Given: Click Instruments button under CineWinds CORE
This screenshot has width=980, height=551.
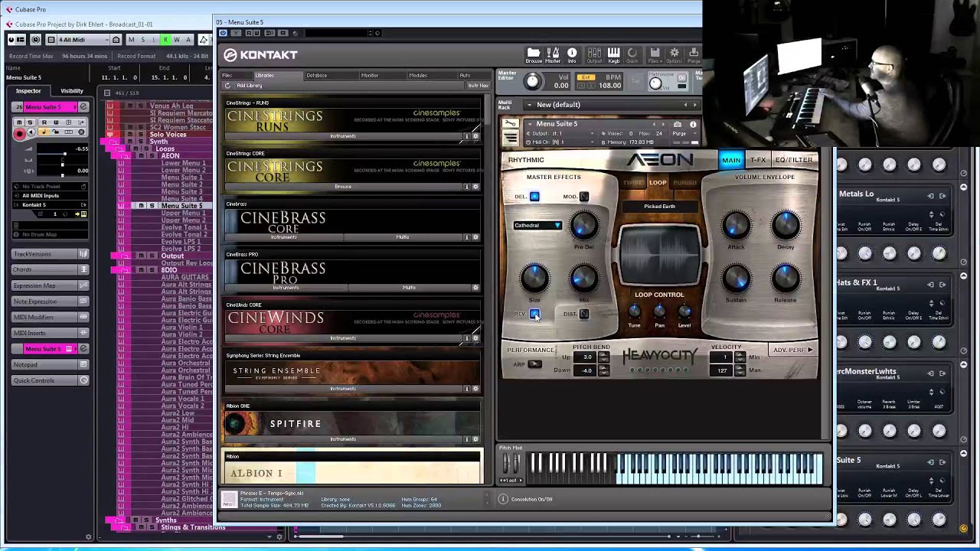Looking at the screenshot, I should (x=343, y=338).
